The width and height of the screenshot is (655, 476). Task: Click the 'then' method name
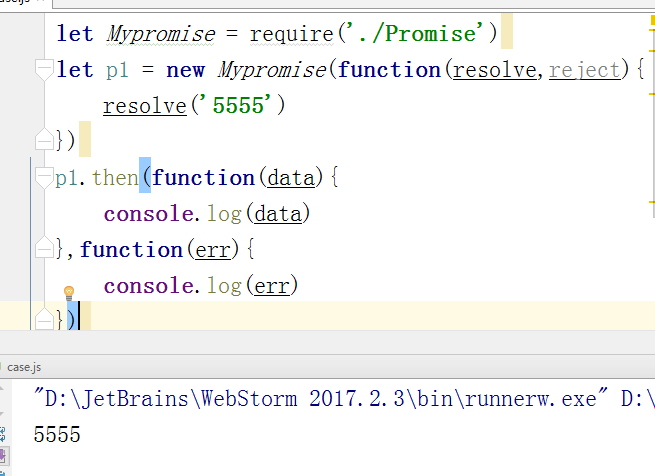(115, 178)
